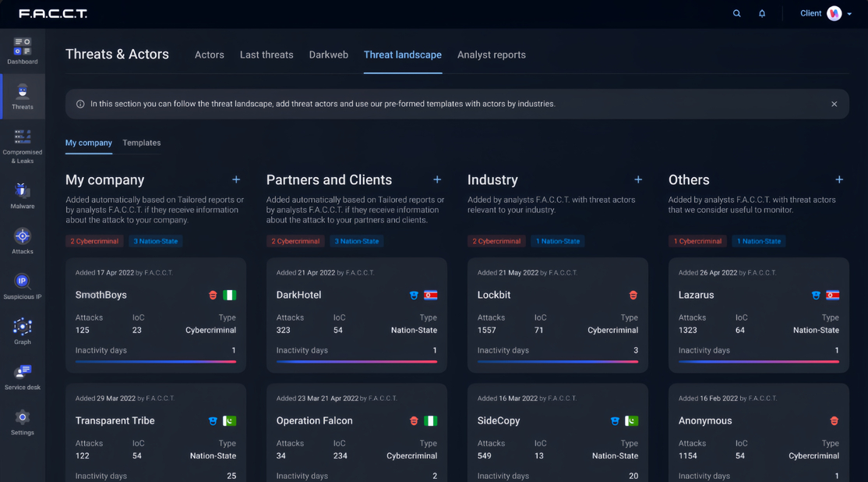
Task: Open Compromised & Leaks section
Action: tap(22, 146)
